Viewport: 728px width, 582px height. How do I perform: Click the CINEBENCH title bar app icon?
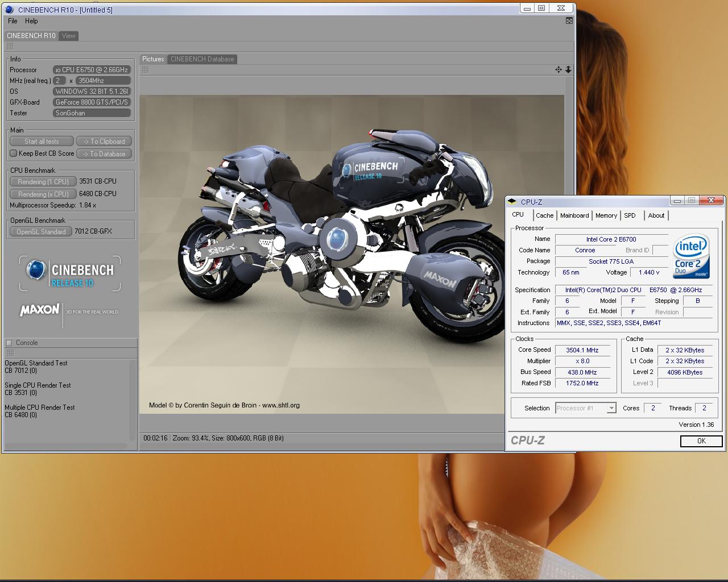point(10,10)
